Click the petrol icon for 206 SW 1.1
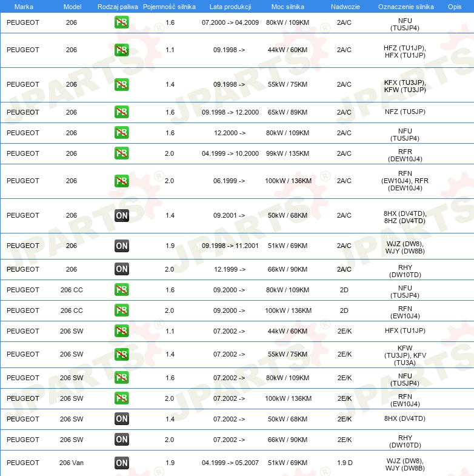 click(x=121, y=331)
